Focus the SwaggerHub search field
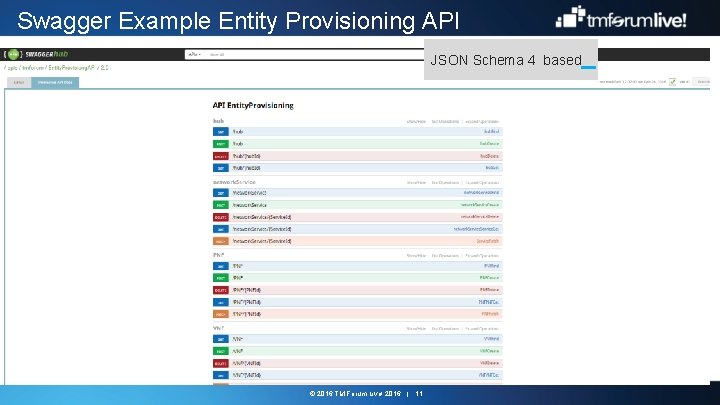Viewport: 720px width, 405px height. (315, 55)
